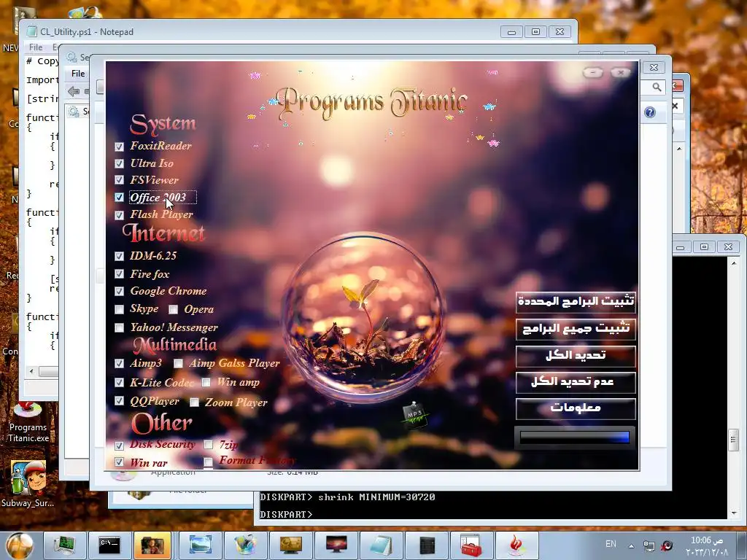The image size is (747, 560).
Task: Open Subway Surfers desktop icon
Action: click(x=28, y=484)
